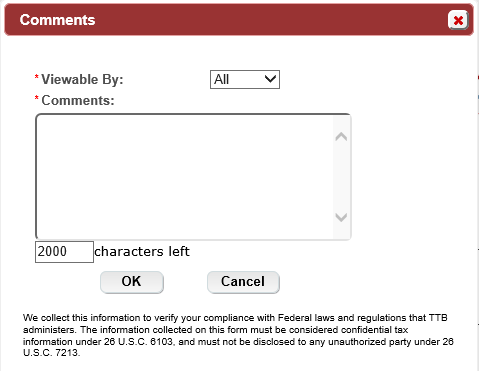479x371 pixels.
Task: Select the 2000 characters counter field
Action: pyautogui.click(x=64, y=252)
